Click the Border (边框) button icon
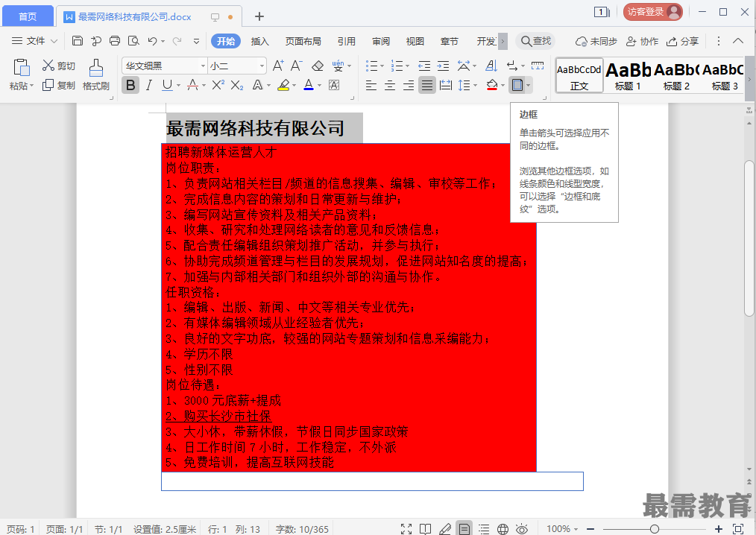This screenshot has height=535, width=756. [517, 85]
